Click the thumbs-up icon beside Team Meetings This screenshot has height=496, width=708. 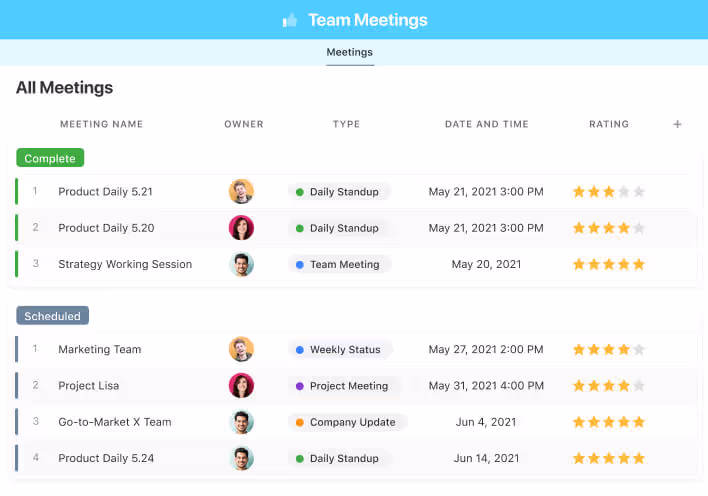tap(290, 20)
